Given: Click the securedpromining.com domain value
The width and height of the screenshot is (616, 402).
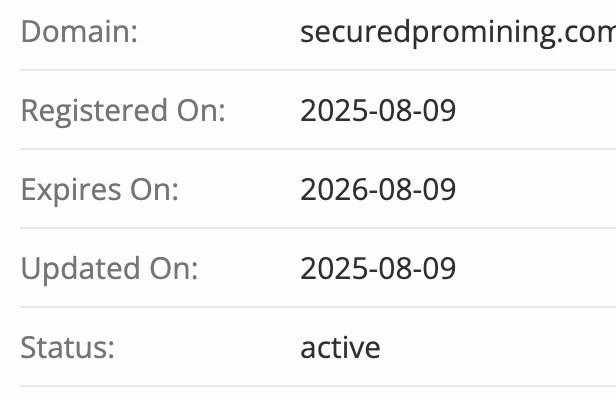Looking at the screenshot, I should 457,32.
